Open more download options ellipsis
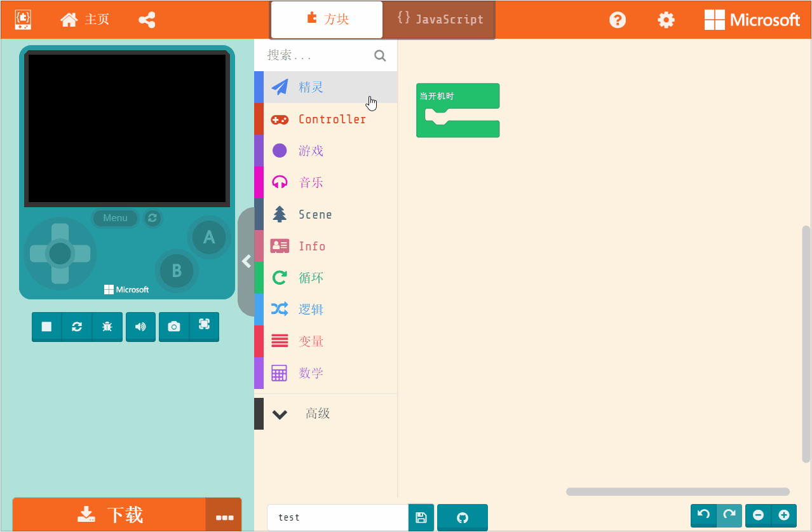The width and height of the screenshot is (812, 532). pyautogui.click(x=224, y=516)
